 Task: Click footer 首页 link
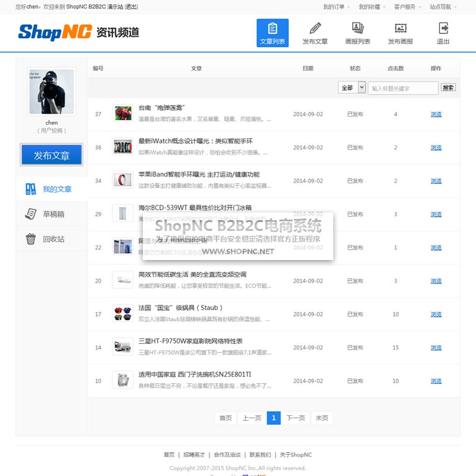coord(169,455)
